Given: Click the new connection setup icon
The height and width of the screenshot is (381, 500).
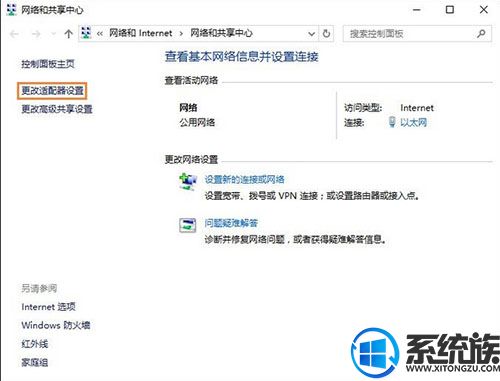Looking at the screenshot, I should click(x=188, y=182).
